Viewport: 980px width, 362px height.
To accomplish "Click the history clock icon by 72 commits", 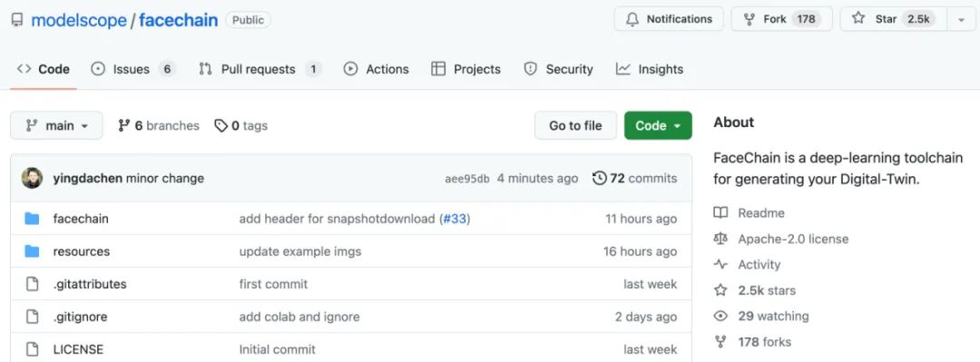I will pos(600,178).
